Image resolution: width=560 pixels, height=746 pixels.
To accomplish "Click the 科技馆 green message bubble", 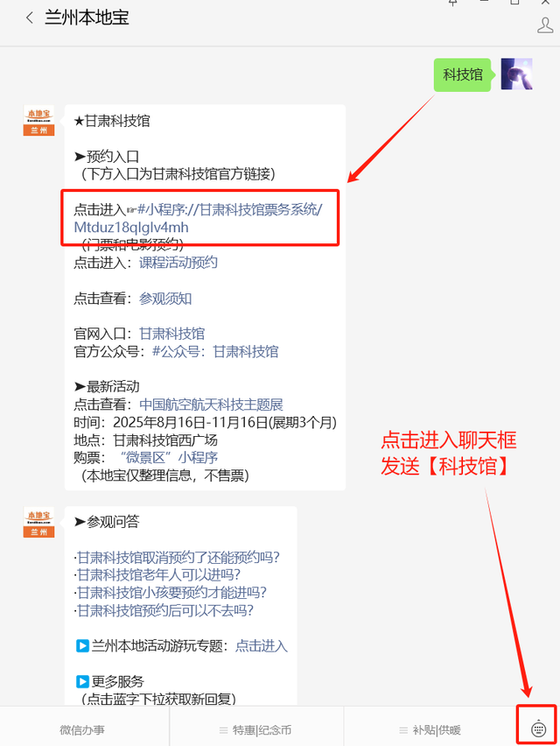I will click(462, 74).
